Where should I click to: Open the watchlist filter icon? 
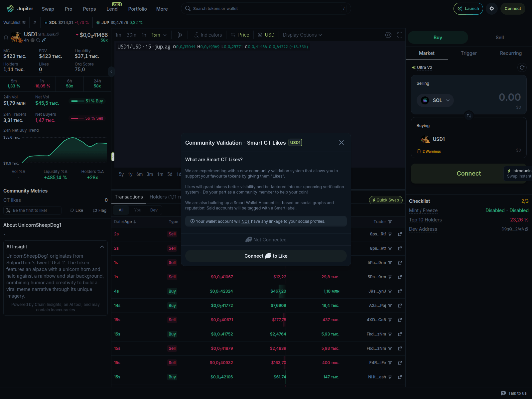point(24,23)
